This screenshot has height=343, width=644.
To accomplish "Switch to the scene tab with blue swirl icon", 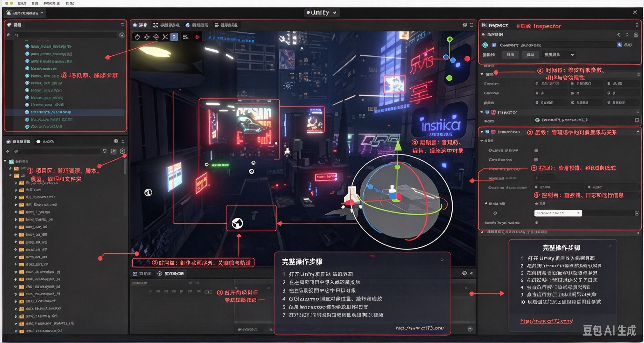I will [x=196, y=25].
